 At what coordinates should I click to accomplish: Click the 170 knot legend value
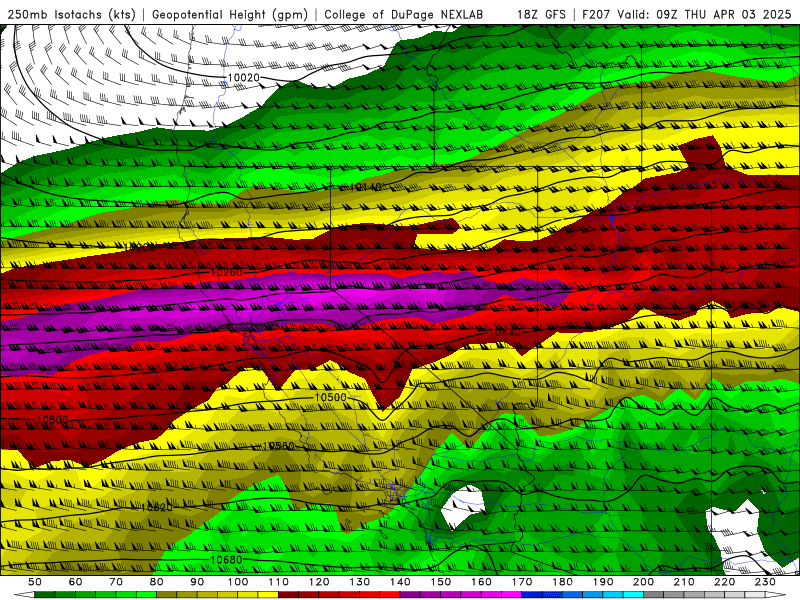522,582
